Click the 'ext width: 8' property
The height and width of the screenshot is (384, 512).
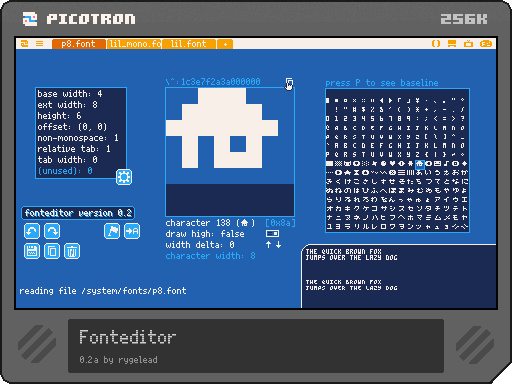pyautogui.click(x=67, y=105)
